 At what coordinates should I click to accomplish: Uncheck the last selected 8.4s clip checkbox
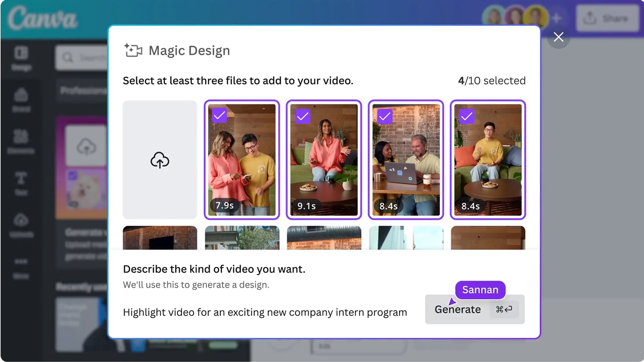point(466,116)
